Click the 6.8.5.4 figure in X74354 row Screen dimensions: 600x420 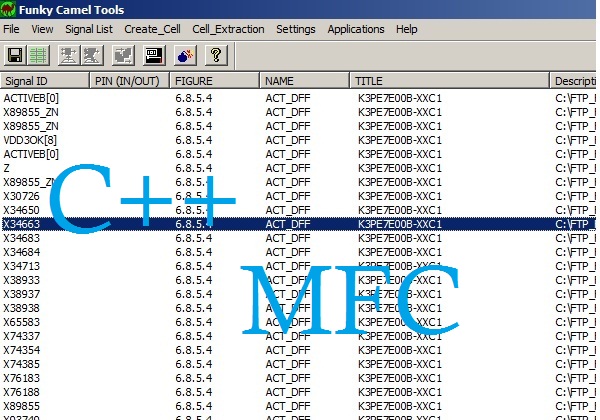click(194, 350)
